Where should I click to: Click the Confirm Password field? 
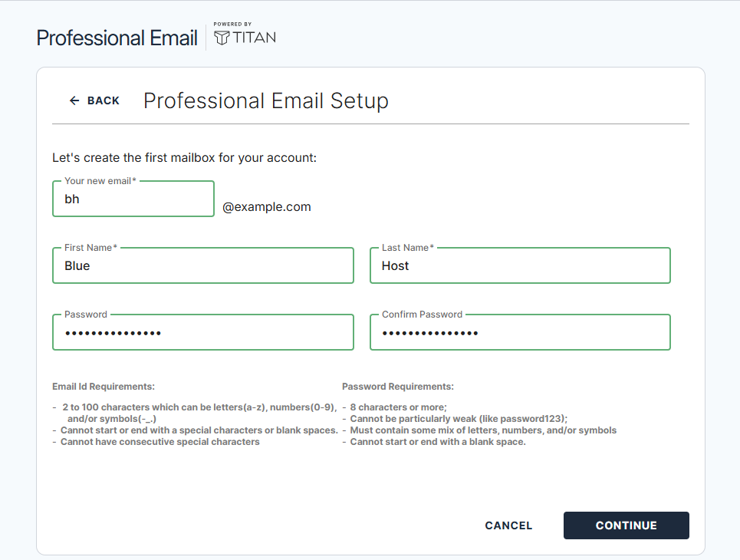click(x=520, y=332)
